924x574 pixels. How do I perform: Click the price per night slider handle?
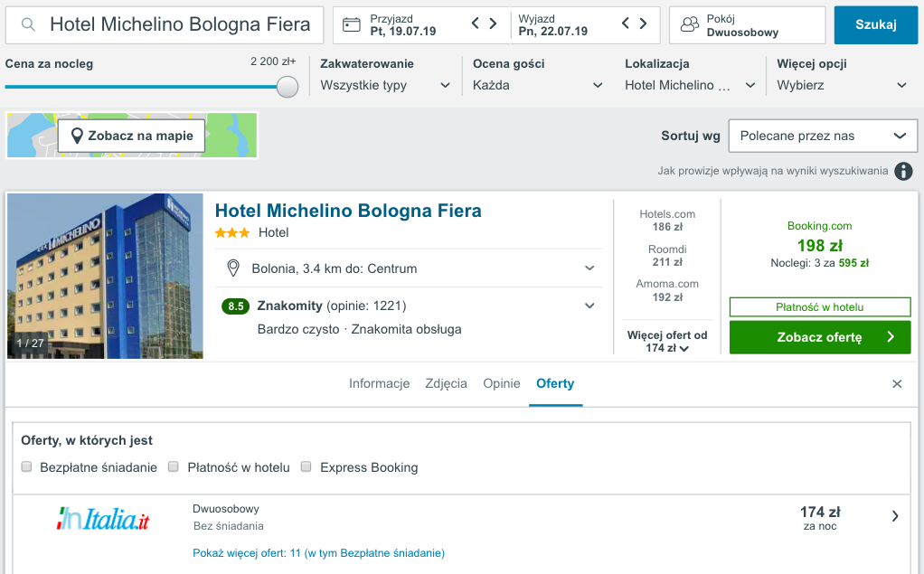click(x=288, y=87)
